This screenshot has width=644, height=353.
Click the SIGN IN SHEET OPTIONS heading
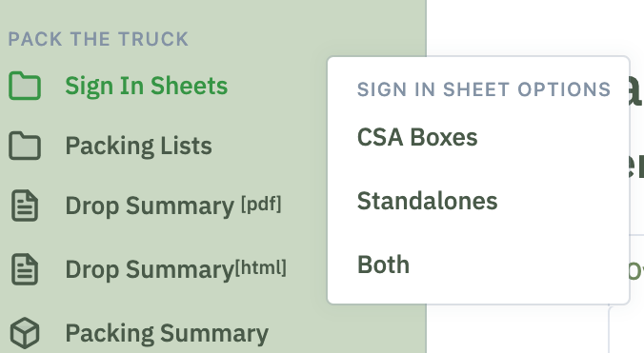(484, 89)
